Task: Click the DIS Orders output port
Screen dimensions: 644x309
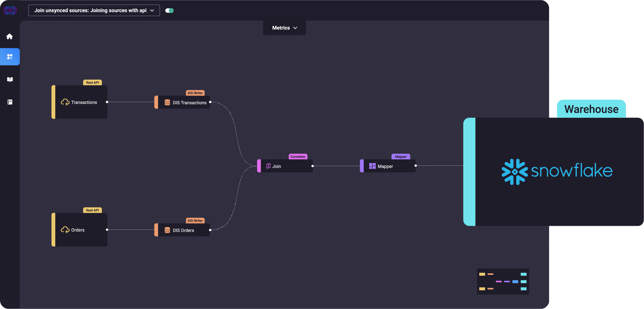Action: [210, 230]
